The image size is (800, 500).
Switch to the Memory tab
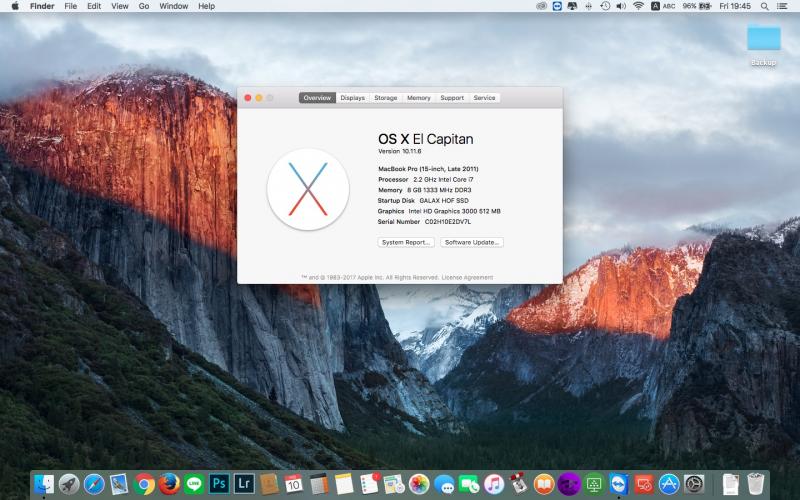coord(419,97)
